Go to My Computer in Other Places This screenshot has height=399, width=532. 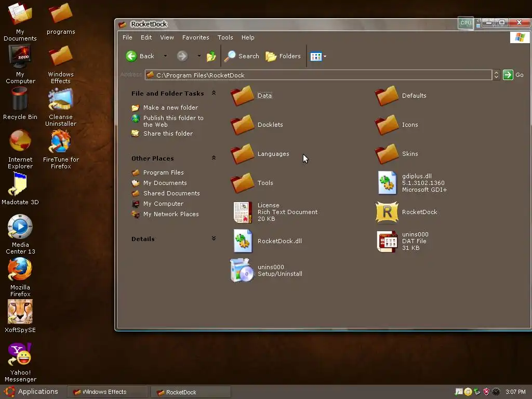point(163,204)
